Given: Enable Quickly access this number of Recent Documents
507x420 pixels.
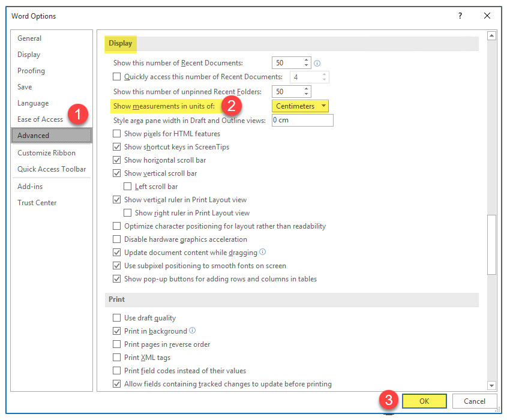Looking at the screenshot, I should click(x=116, y=77).
